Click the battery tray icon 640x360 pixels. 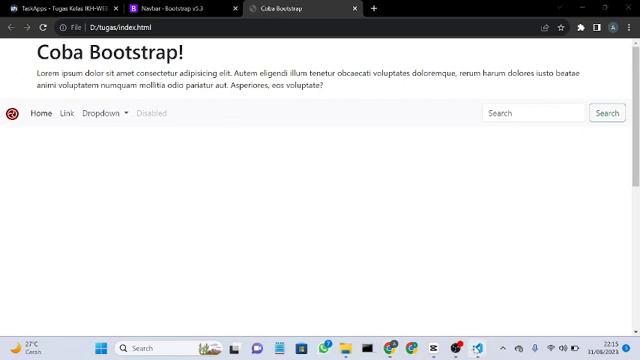[x=575, y=348]
